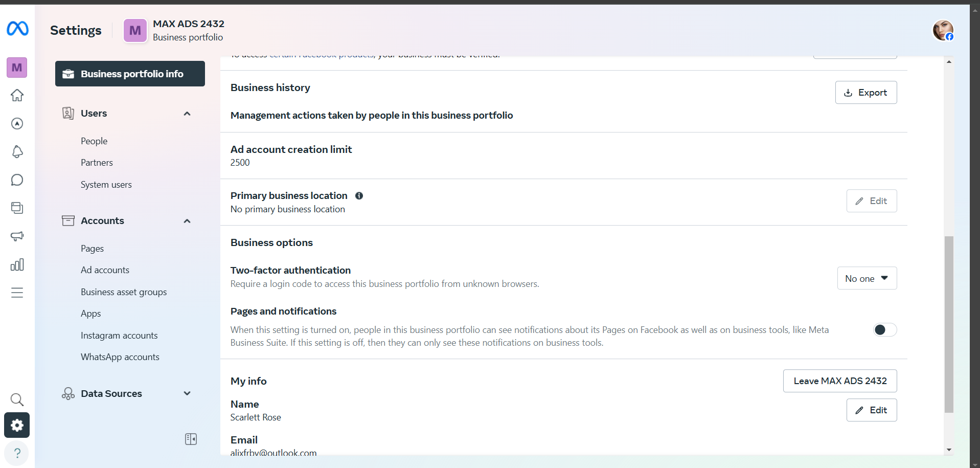The image size is (980, 468).
Task: Open the Apps section
Action: (x=90, y=314)
